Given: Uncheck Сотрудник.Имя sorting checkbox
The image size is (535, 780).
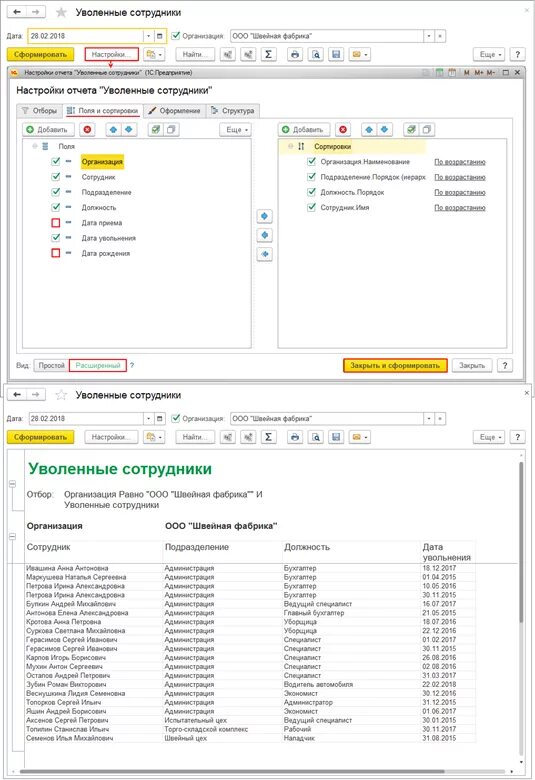Looking at the screenshot, I should 312,207.
